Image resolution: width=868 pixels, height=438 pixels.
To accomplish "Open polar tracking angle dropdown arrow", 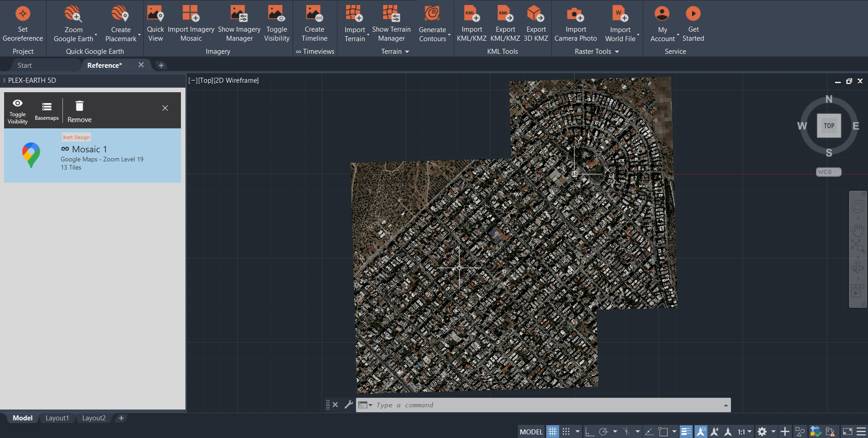I will (615, 432).
